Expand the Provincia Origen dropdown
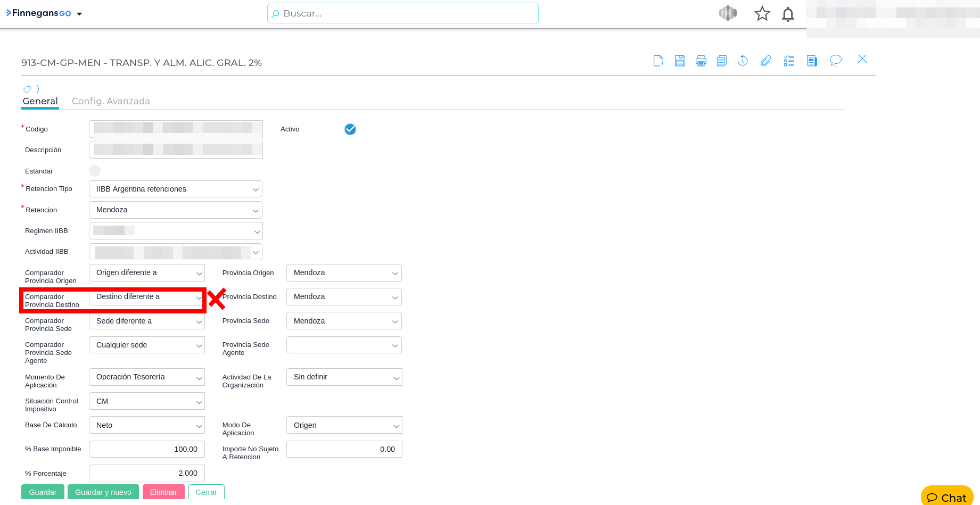 coord(343,273)
